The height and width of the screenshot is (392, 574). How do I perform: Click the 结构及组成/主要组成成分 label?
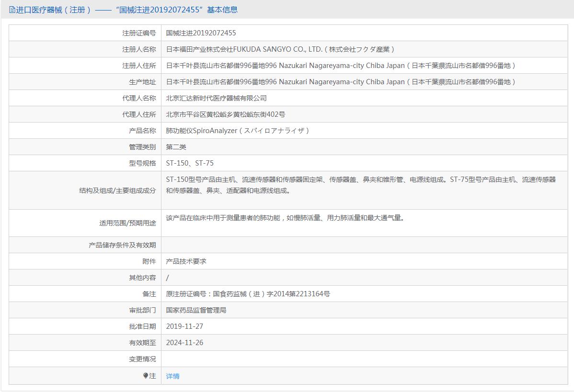pyautogui.click(x=117, y=190)
